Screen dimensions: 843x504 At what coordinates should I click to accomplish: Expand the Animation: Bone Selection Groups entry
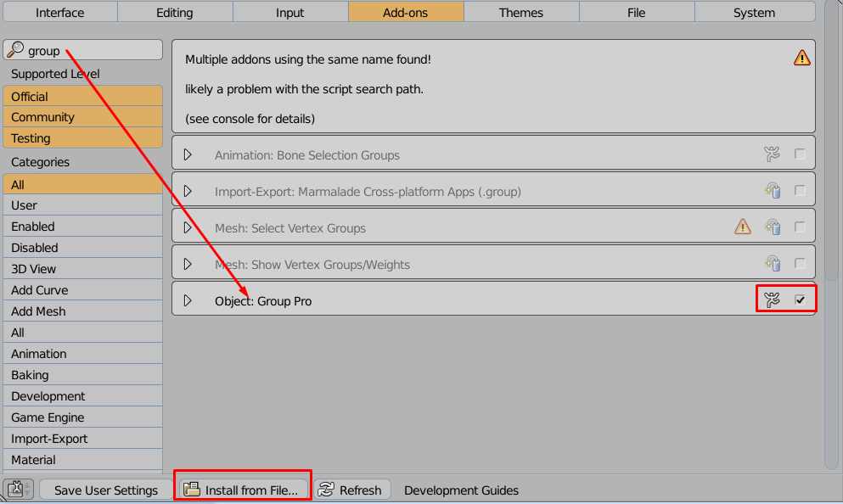coord(188,154)
